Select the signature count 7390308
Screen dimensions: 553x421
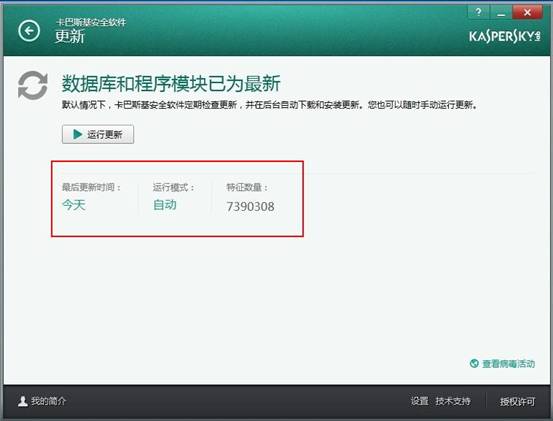coord(250,207)
